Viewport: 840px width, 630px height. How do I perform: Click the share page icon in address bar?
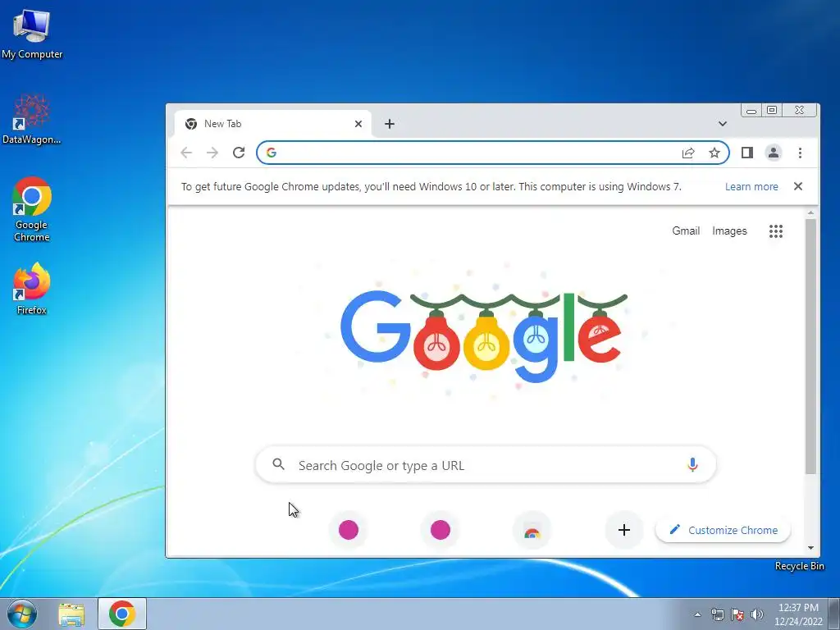tap(688, 153)
